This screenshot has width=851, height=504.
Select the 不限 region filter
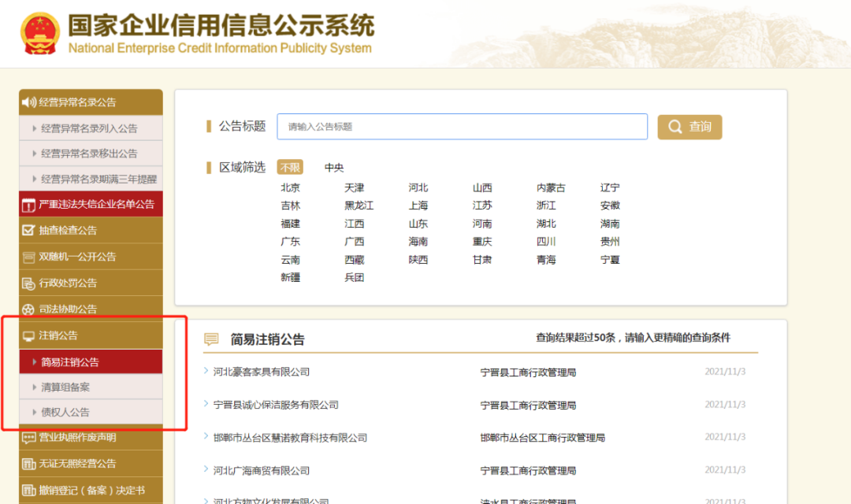[290, 167]
